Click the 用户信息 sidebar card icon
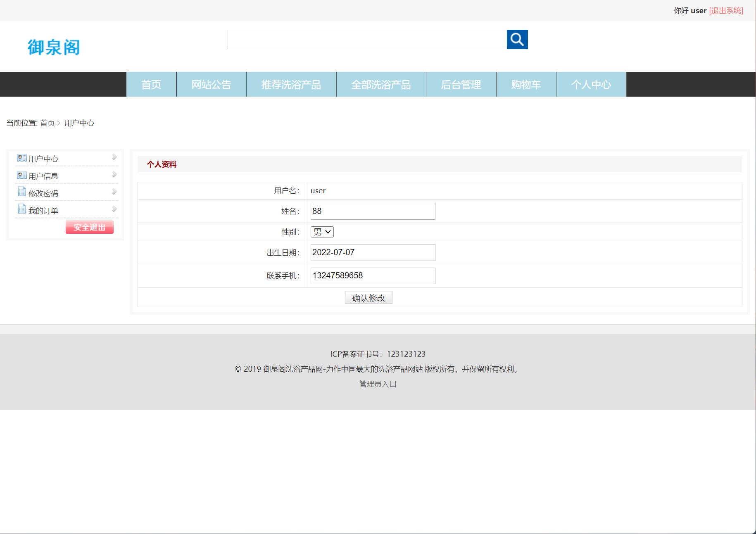Image resolution: width=756 pixels, height=534 pixels. (x=21, y=176)
